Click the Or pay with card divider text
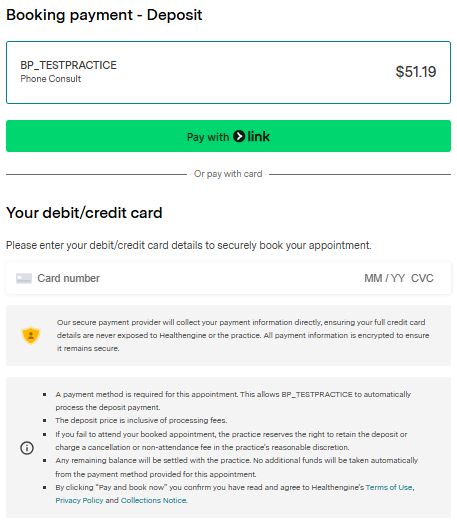457x525 pixels. coord(228,174)
